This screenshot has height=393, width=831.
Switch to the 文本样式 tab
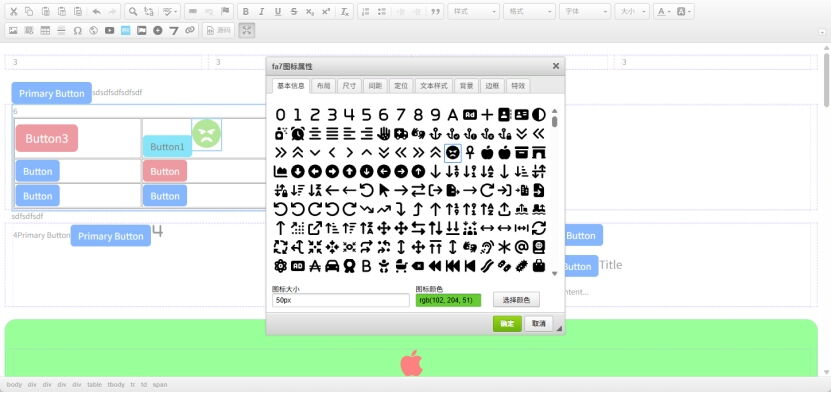pyautogui.click(x=434, y=86)
